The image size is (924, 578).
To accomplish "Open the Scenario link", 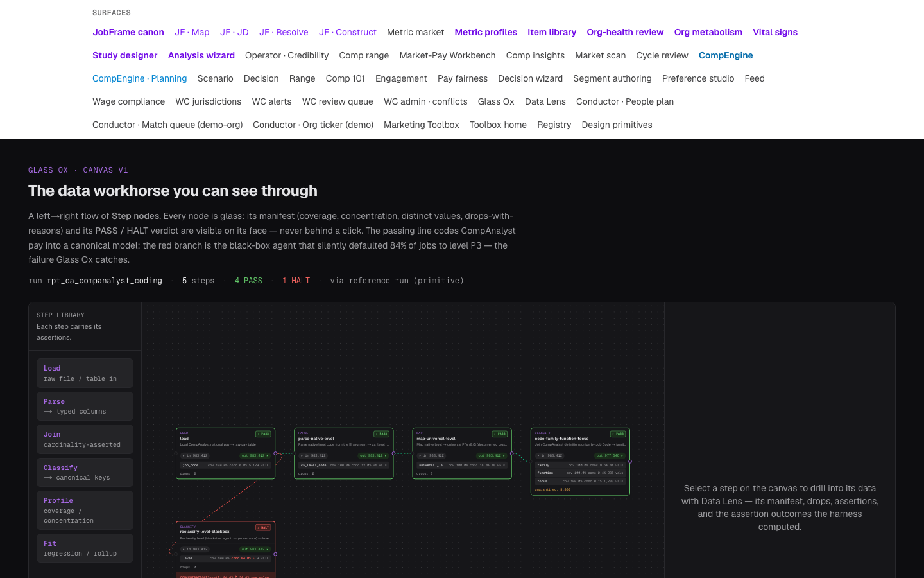I will pos(216,78).
